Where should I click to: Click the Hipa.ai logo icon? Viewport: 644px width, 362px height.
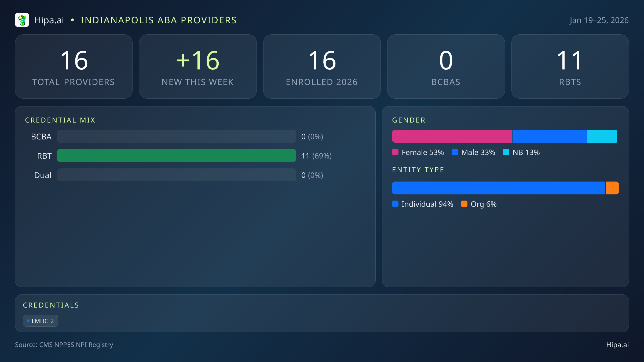pyautogui.click(x=22, y=20)
